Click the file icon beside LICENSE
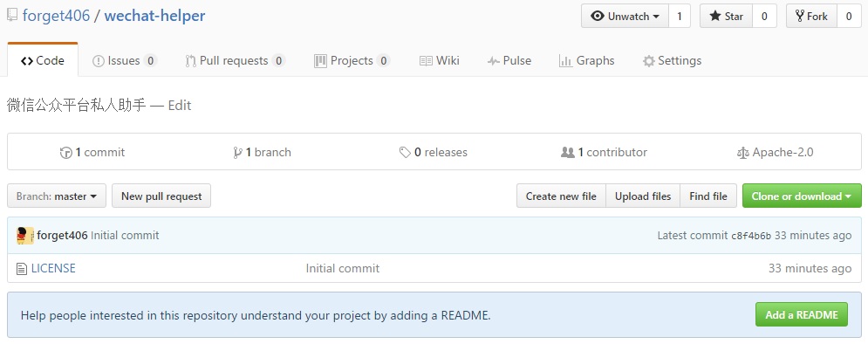Screen dimensions: 868x344 [22, 269]
